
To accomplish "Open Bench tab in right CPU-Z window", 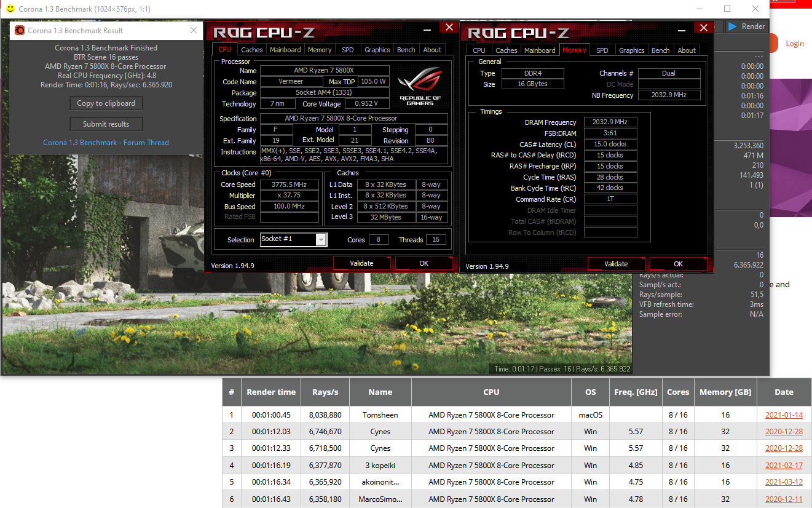I will coord(660,50).
